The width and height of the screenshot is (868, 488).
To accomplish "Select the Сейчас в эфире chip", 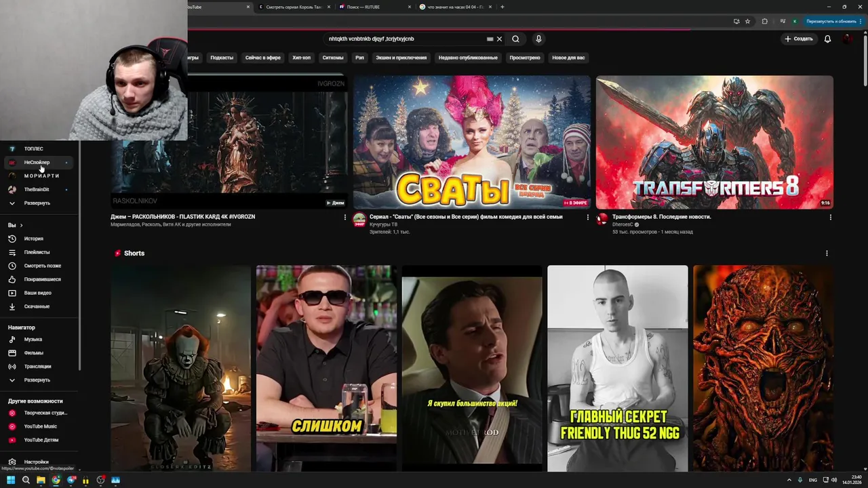I will [x=262, y=58].
